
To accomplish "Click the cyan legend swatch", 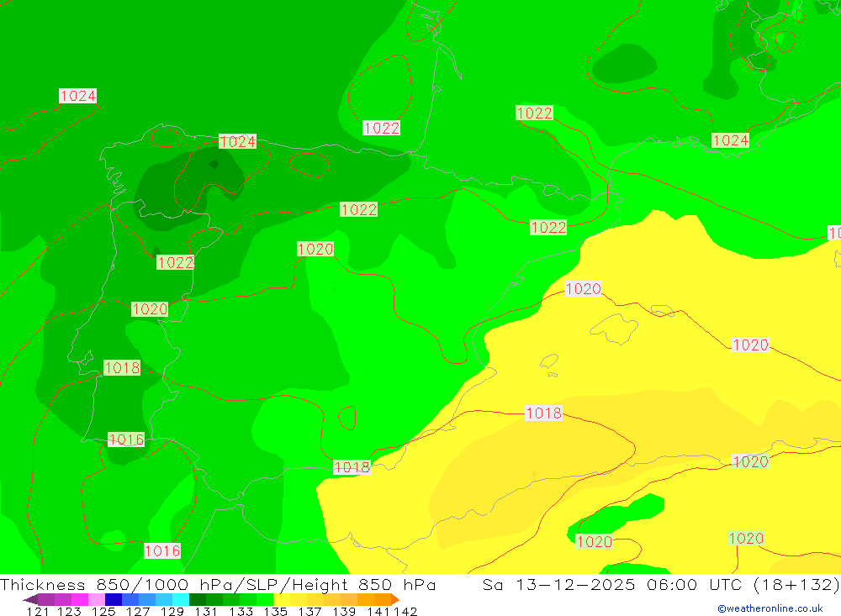I will pos(181,599).
